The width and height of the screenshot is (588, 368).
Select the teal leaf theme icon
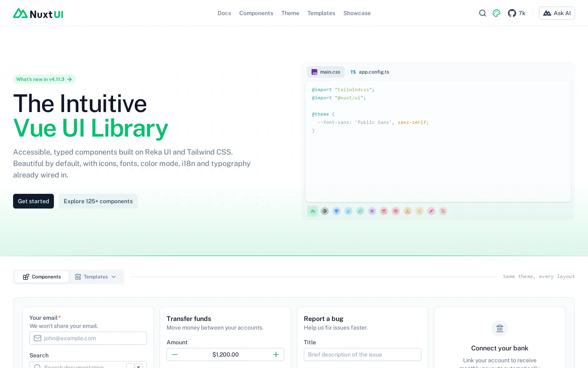click(360, 211)
